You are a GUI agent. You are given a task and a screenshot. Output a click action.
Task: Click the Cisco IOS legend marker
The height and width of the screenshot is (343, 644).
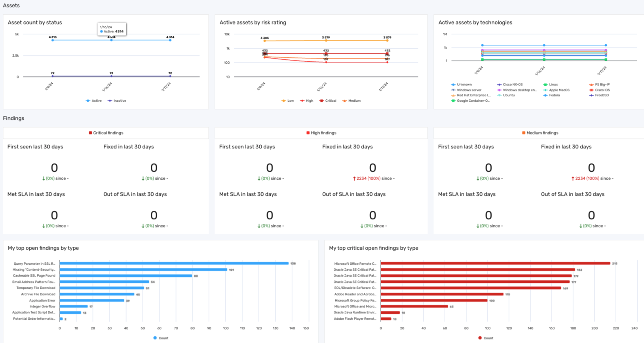[x=591, y=90]
